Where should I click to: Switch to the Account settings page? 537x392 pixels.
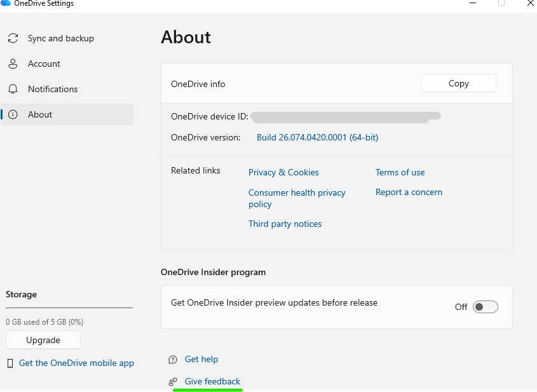67,64
